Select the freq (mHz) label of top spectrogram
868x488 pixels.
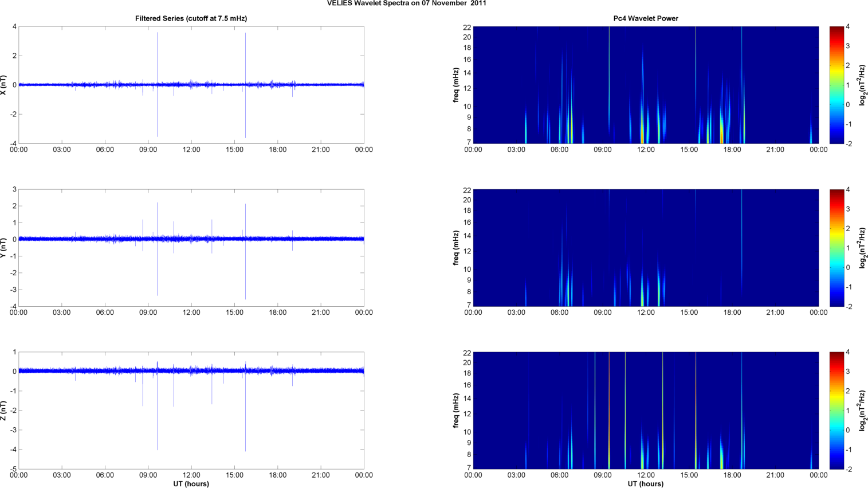click(x=456, y=85)
